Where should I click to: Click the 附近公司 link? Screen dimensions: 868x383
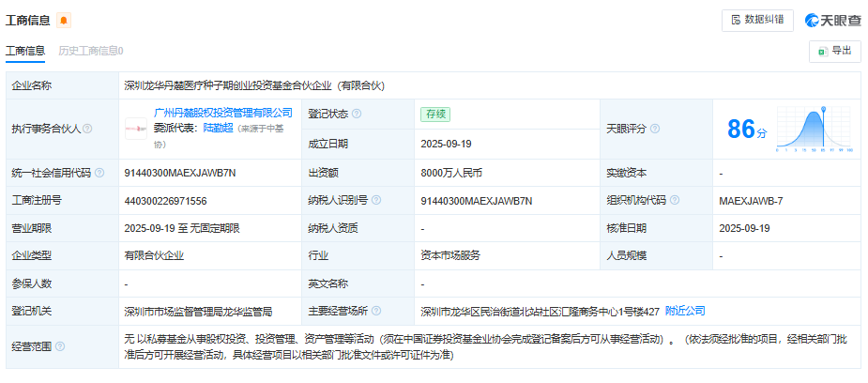685,310
